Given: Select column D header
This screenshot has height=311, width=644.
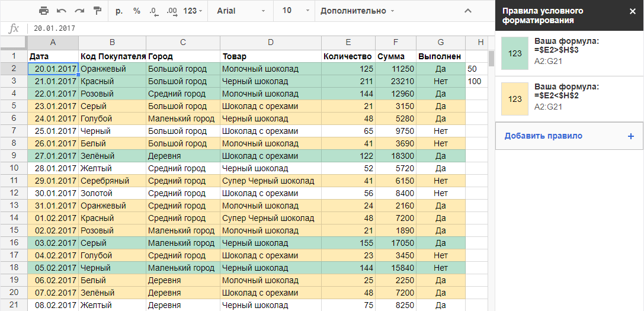Looking at the screenshot, I should (x=271, y=43).
